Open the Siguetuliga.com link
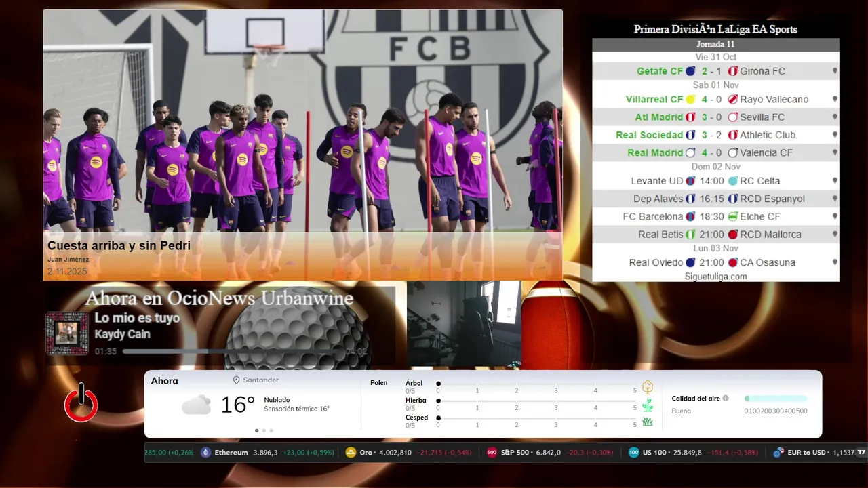This screenshot has height=488, width=868. pos(715,277)
